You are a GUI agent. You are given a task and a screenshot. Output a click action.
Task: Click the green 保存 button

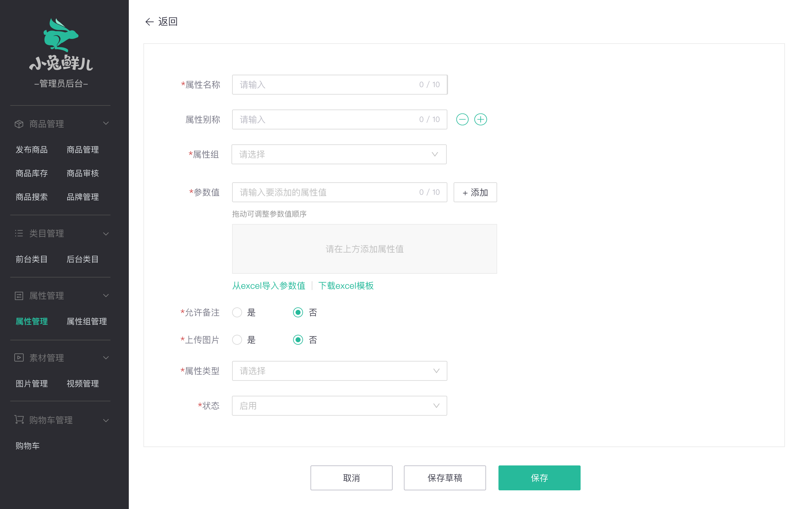click(539, 478)
